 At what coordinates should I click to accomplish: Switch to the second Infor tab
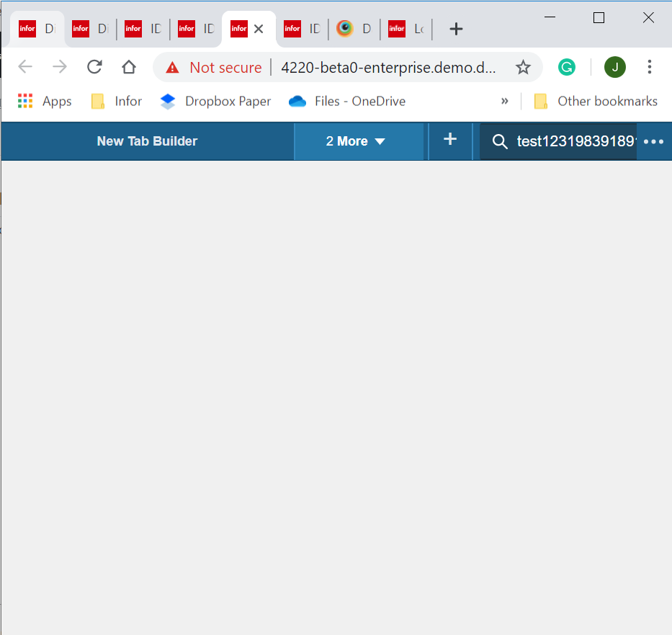pos(90,29)
